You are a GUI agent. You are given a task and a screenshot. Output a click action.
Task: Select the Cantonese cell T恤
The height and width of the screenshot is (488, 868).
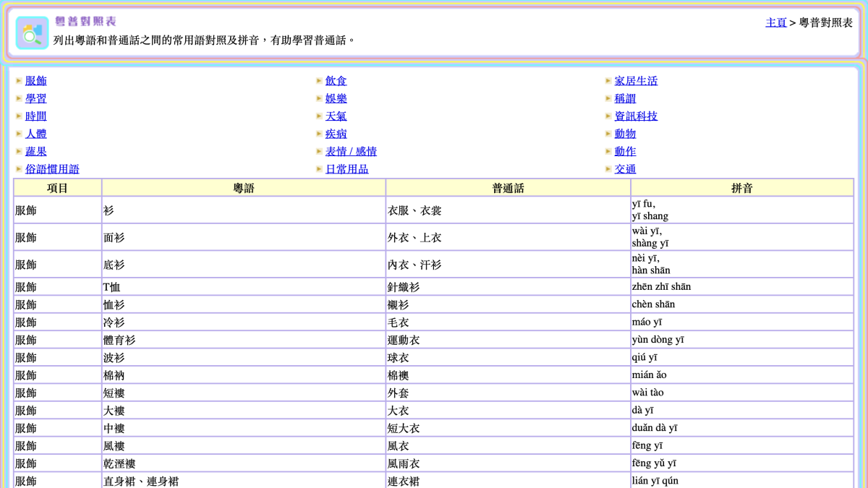point(244,287)
